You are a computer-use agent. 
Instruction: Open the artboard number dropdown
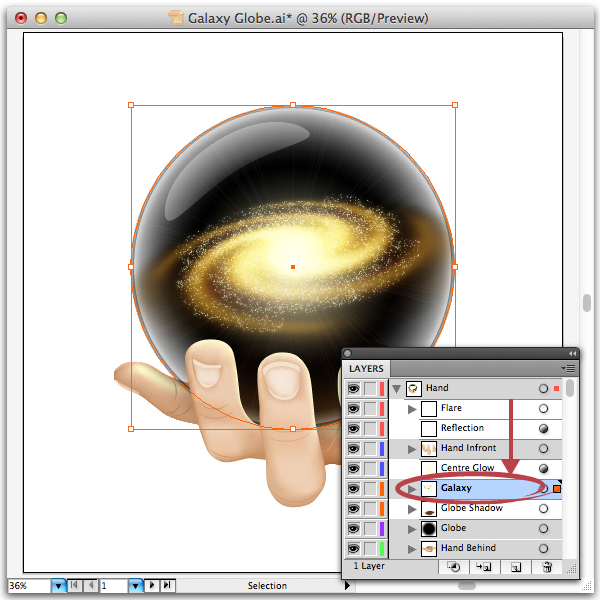point(136,585)
